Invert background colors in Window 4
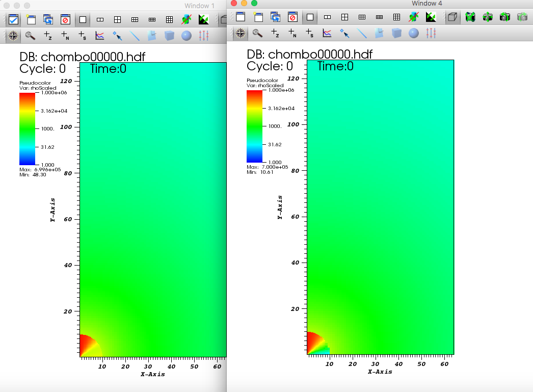533x392 pixels. coord(431,17)
